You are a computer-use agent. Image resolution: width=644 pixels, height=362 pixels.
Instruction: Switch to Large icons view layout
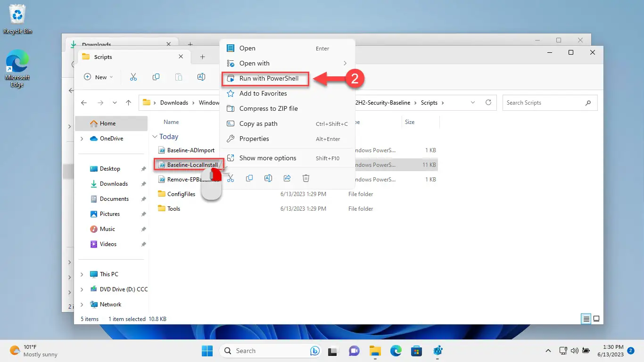[x=596, y=319]
